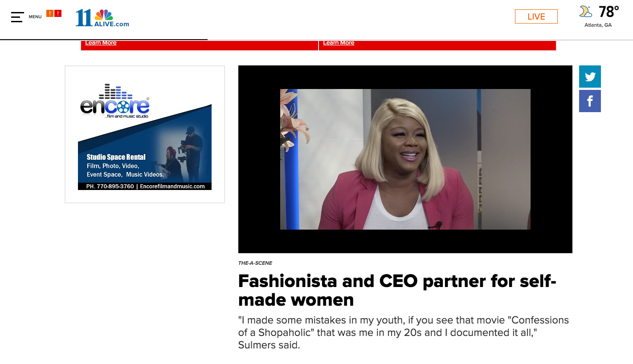
Task: Go to 11Alive.com home via logo
Action: click(x=102, y=18)
